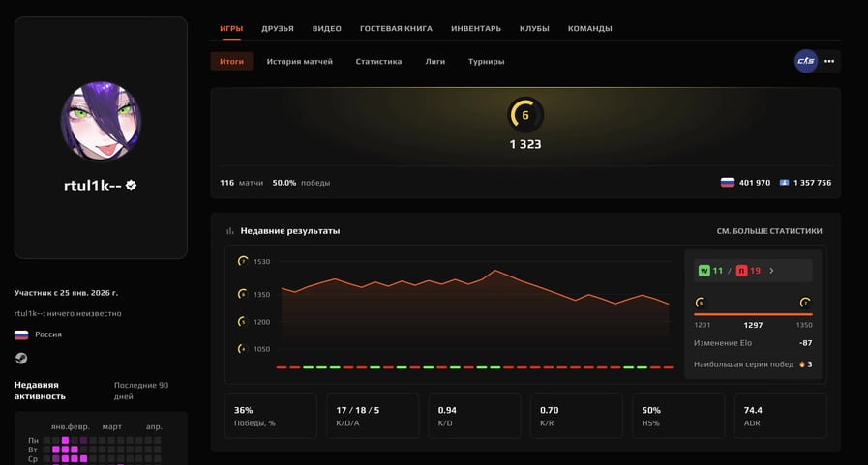Click the См. больше статистики link

pyautogui.click(x=768, y=231)
